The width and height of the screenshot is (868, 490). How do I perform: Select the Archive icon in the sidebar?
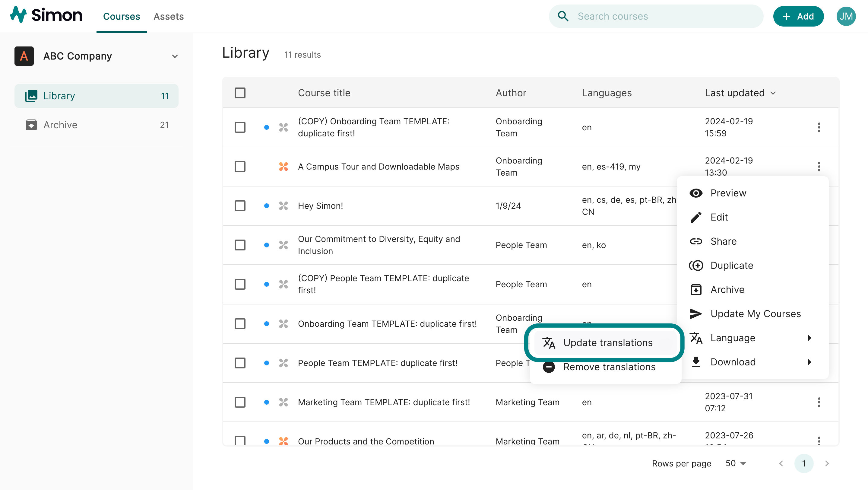pyautogui.click(x=31, y=125)
